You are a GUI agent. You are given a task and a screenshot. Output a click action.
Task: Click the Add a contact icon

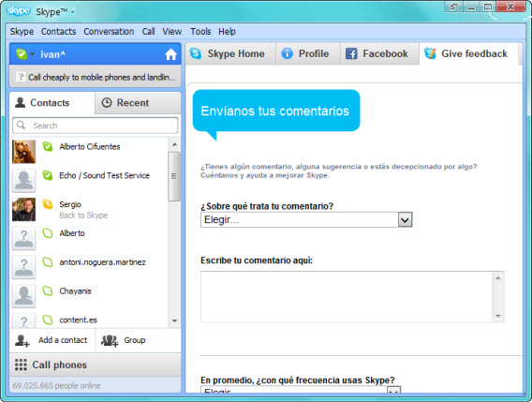click(x=22, y=340)
